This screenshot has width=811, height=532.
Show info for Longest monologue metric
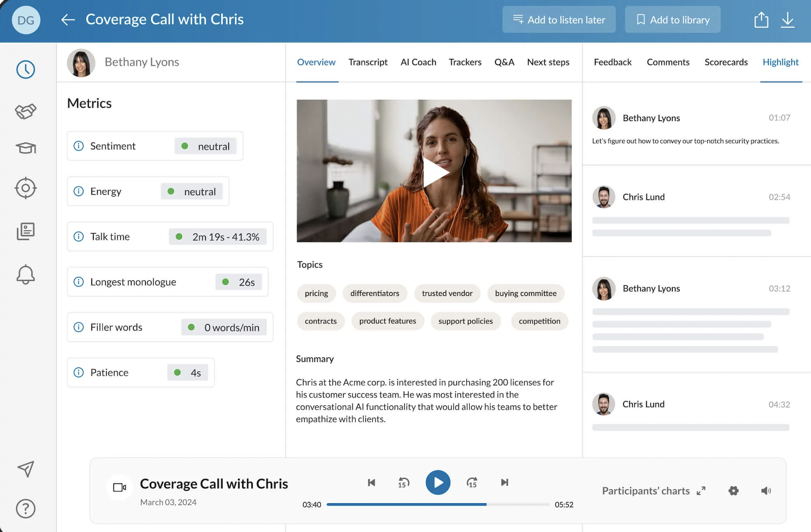point(79,282)
